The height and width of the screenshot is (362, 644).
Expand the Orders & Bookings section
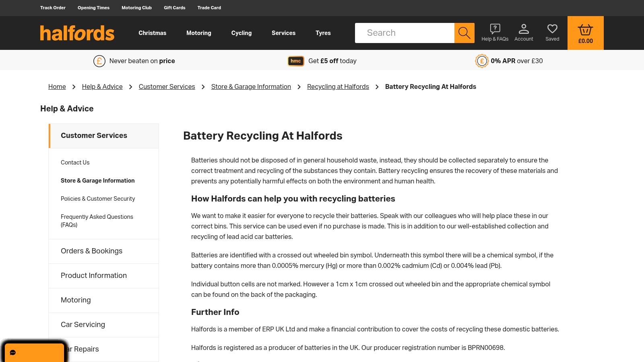click(91, 251)
